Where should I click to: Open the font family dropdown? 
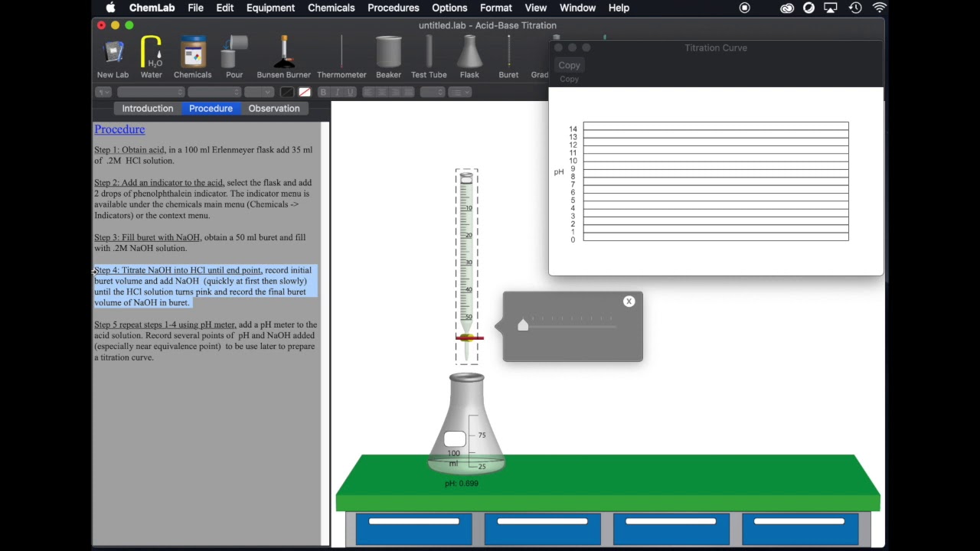151,92
